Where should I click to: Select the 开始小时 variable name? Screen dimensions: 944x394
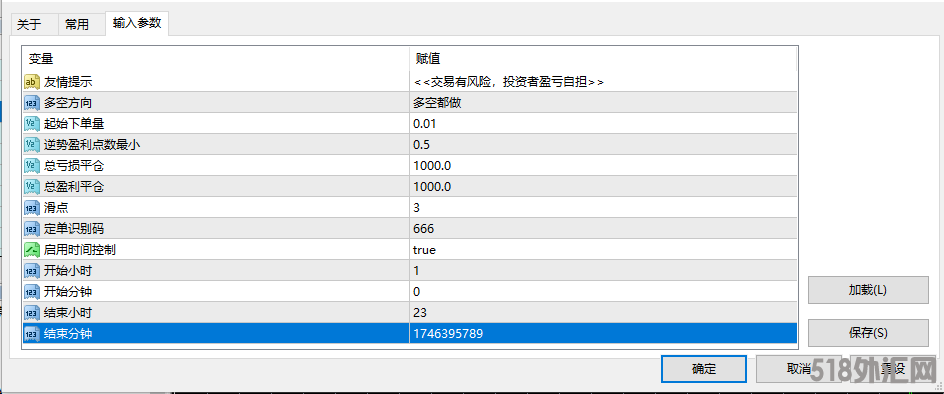[x=68, y=270]
